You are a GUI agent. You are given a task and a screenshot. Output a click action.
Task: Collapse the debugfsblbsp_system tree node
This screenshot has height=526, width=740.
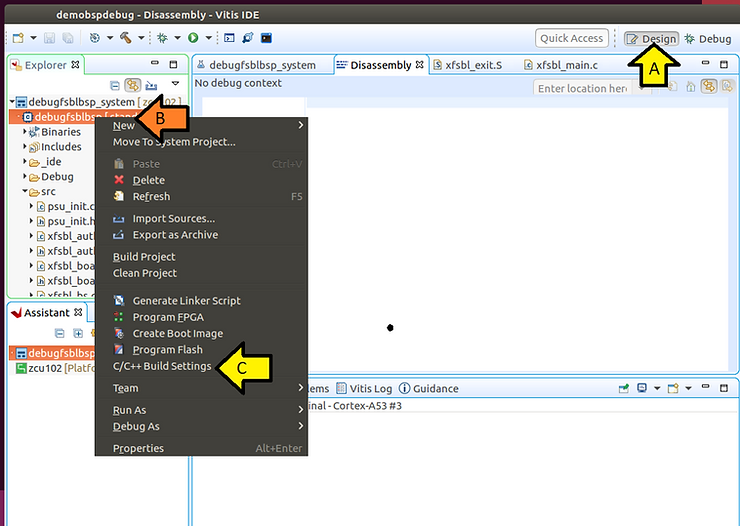(x=12, y=101)
